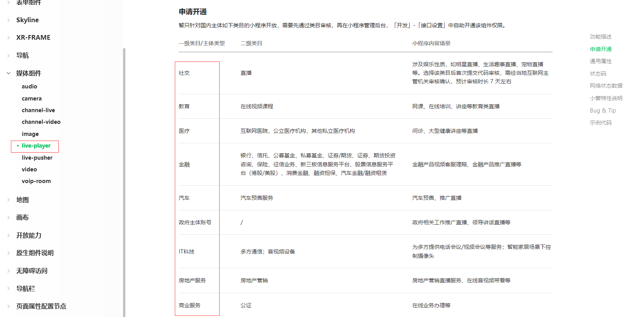Viewport: 644px width, 317px height.
Task: Click the 公证 subcategory cell
Action: pos(246,305)
